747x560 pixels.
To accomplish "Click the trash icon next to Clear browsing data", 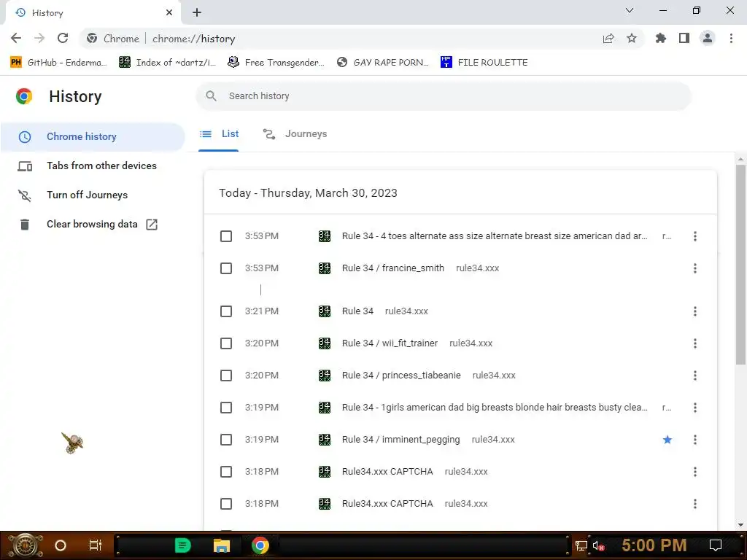I will [x=25, y=225].
